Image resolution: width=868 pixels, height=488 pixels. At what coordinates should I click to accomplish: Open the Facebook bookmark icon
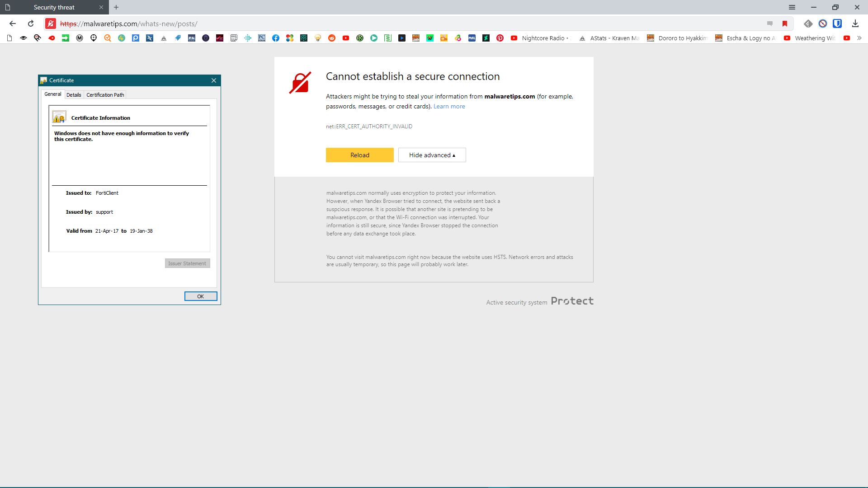point(276,38)
